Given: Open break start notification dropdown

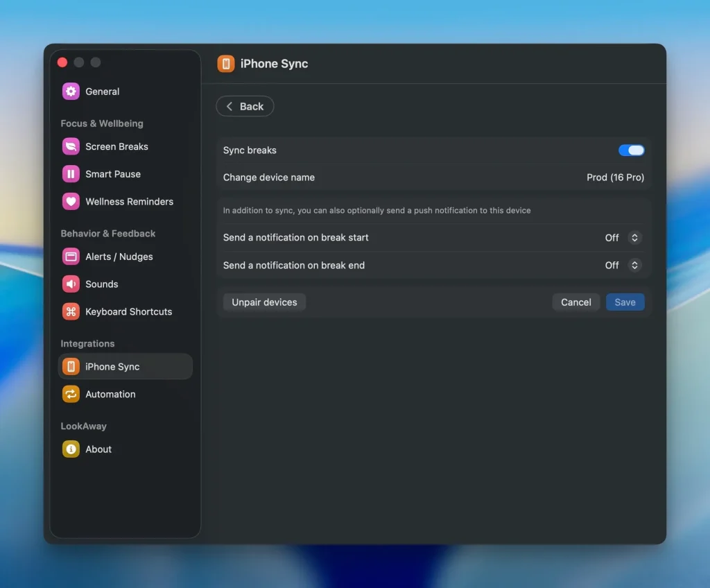Looking at the screenshot, I should pos(634,238).
